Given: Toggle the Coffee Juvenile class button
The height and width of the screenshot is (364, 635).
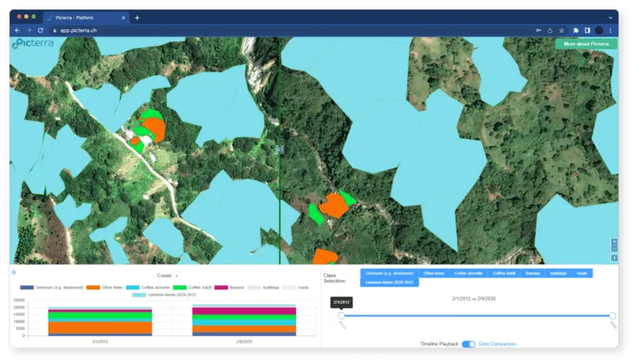Looking at the screenshot, I should 468,274.
